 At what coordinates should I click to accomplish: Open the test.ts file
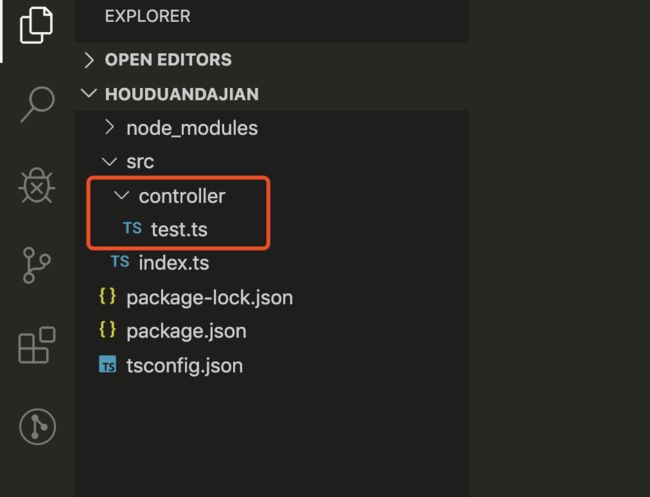(x=179, y=229)
